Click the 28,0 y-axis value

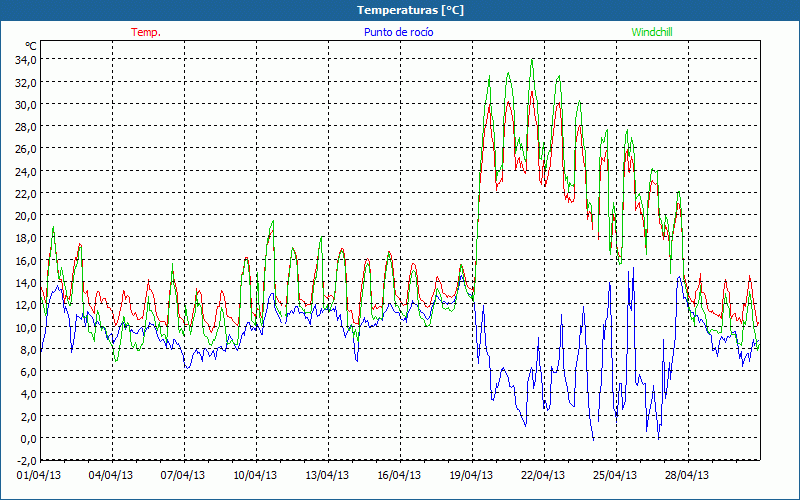point(26,127)
